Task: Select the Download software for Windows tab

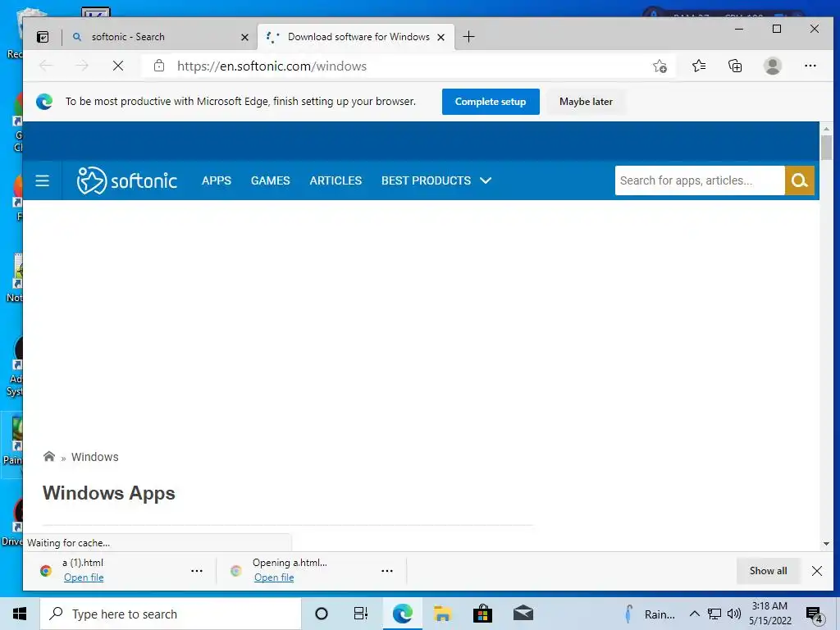Action: [356, 37]
